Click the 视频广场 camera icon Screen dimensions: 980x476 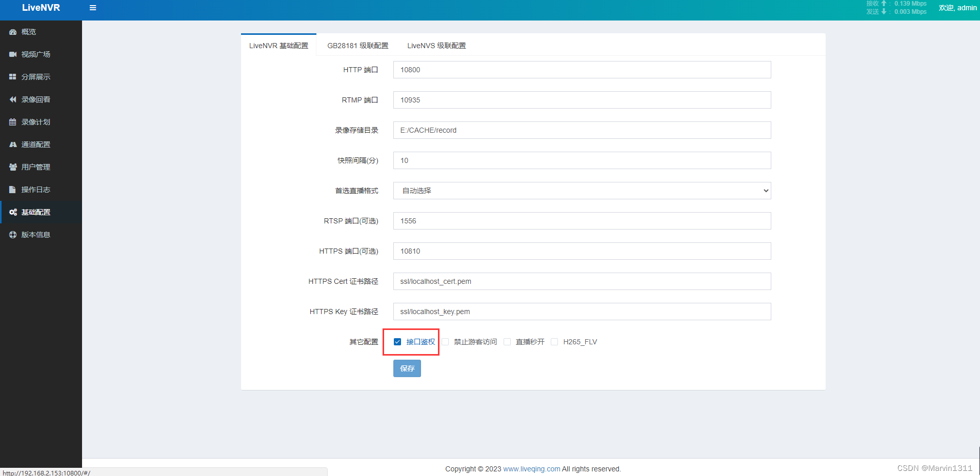[x=13, y=54]
